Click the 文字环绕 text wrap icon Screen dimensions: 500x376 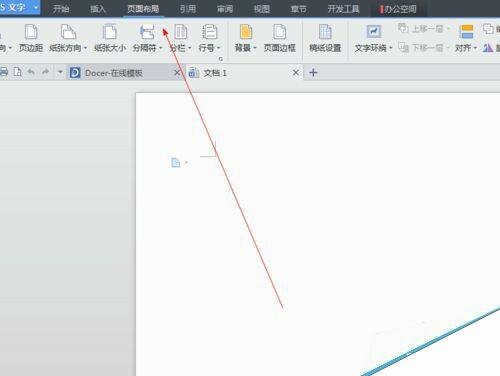point(374,32)
